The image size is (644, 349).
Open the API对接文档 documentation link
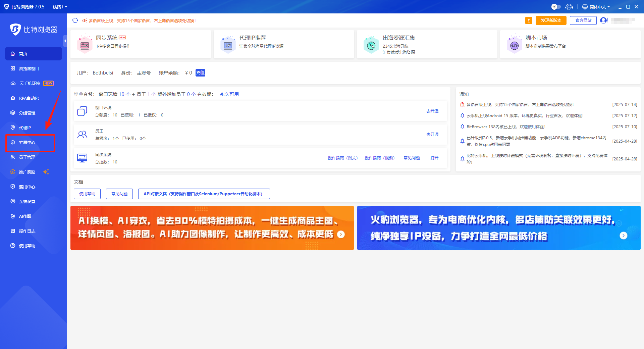pos(204,194)
